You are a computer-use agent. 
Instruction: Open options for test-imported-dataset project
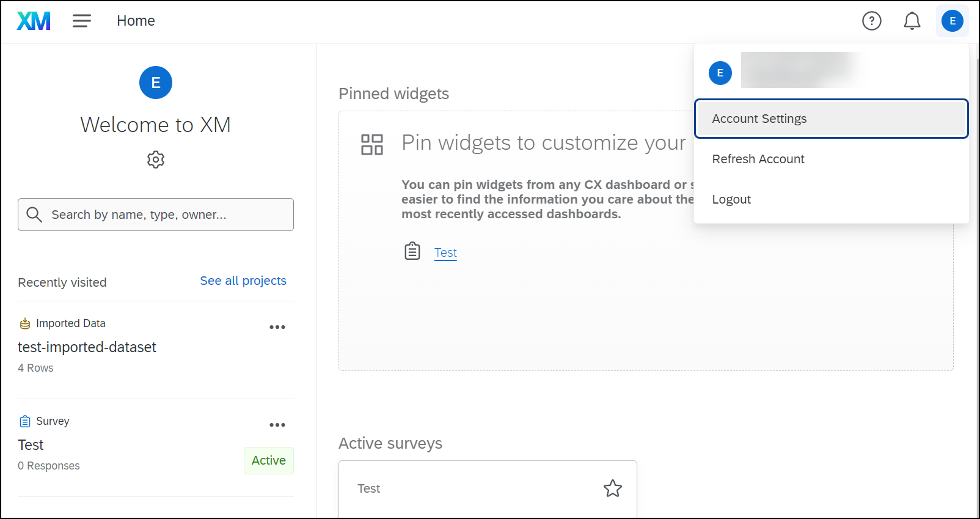tap(277, 327)
